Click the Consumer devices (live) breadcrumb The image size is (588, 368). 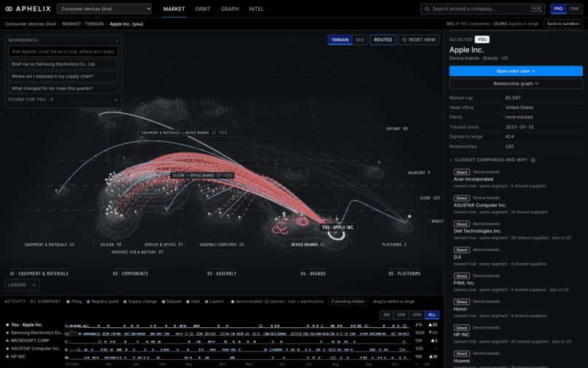(31, 23)
